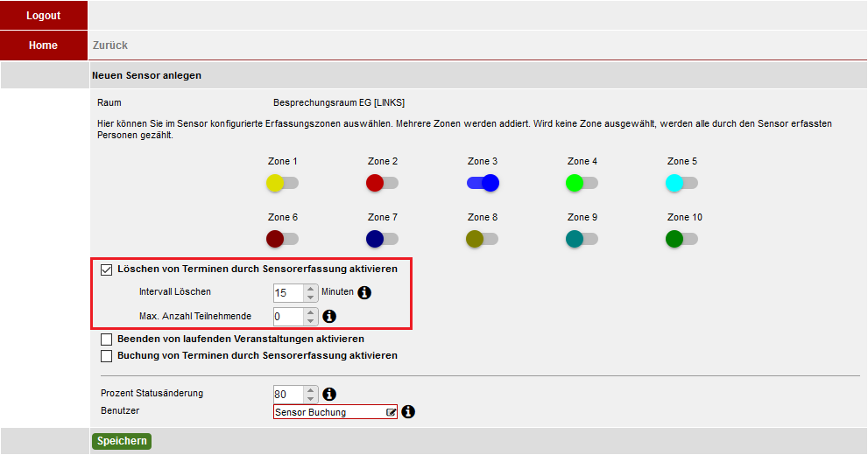Click the Zurück link
The height and width of the screenshot is (455, 868).
[110, 45]
